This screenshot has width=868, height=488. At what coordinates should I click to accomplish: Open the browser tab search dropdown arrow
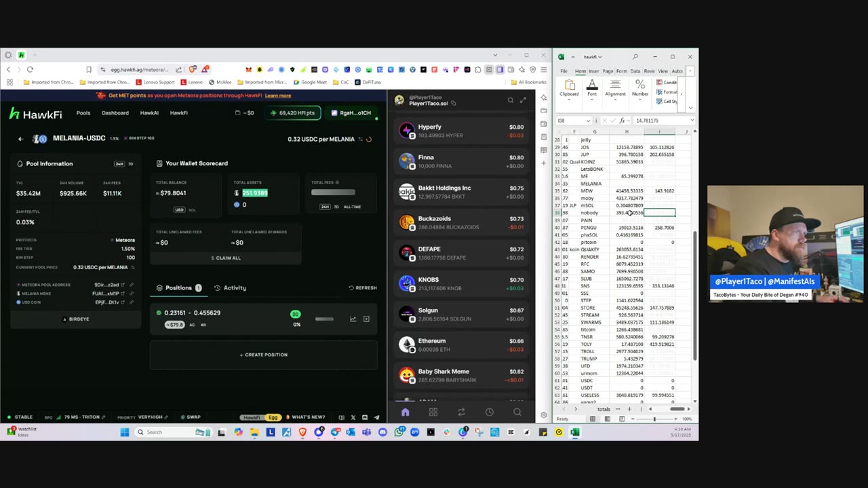click(x=495, y=55)
